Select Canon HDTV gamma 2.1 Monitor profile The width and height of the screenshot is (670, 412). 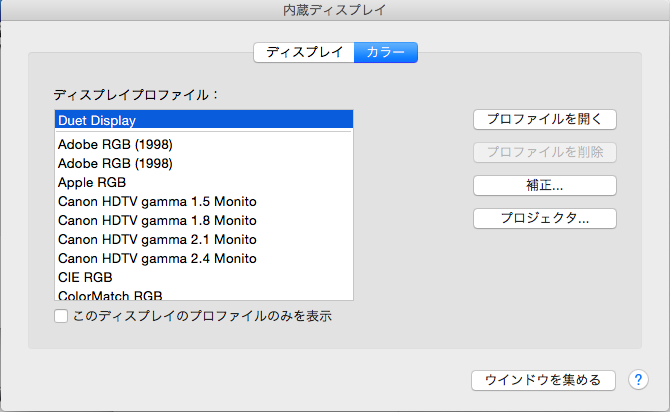tap(204, 240)
